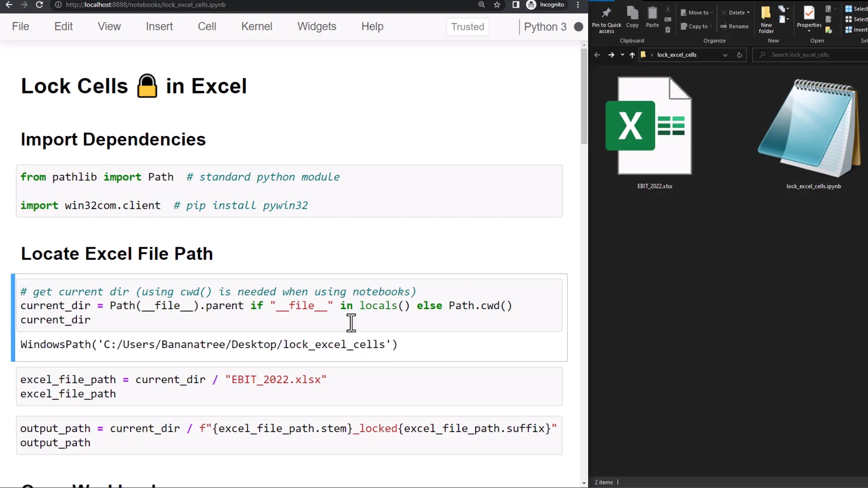This screenshot has height=488, width=868.
Task: Click Rename in the Explorer ribbon
Action: [735, 26]
